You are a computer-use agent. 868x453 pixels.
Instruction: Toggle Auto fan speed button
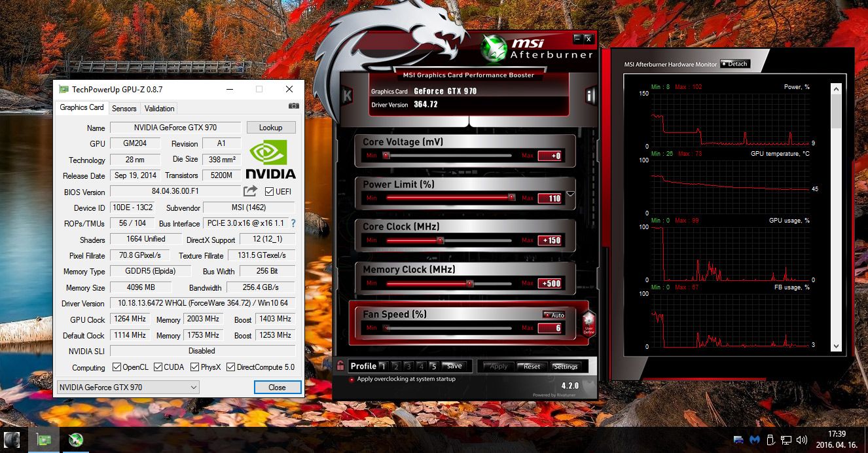pyautogui.click(x=554, y=315)
